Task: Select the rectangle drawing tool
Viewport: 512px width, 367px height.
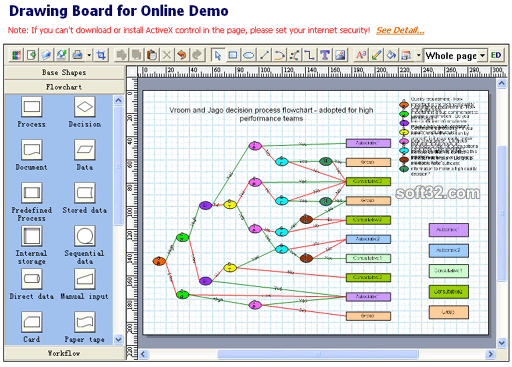Action: (233, 55)
